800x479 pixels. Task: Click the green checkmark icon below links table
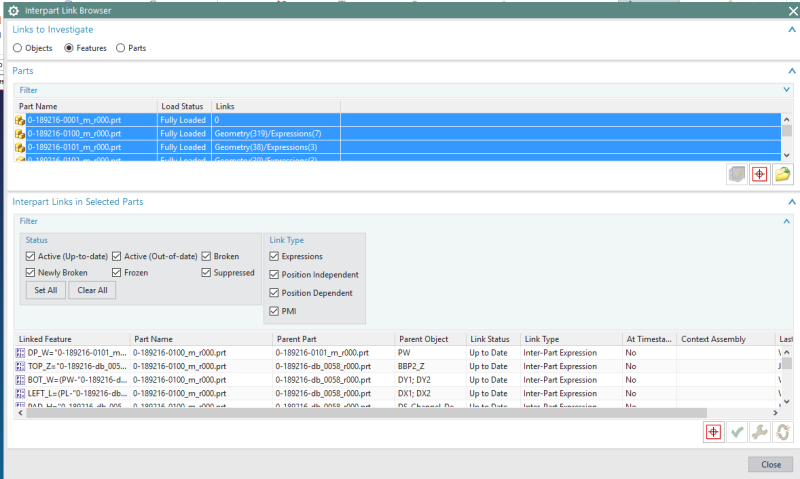(737, 432)
